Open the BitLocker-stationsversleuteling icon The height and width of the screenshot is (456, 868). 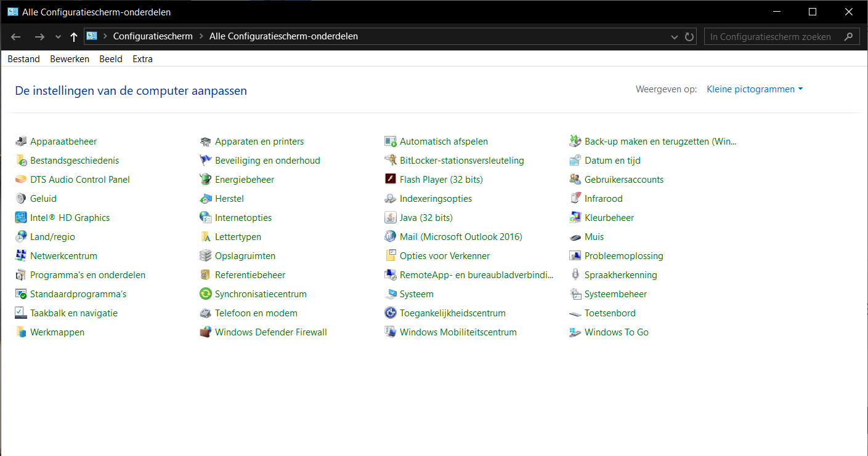tap(391, 161)
